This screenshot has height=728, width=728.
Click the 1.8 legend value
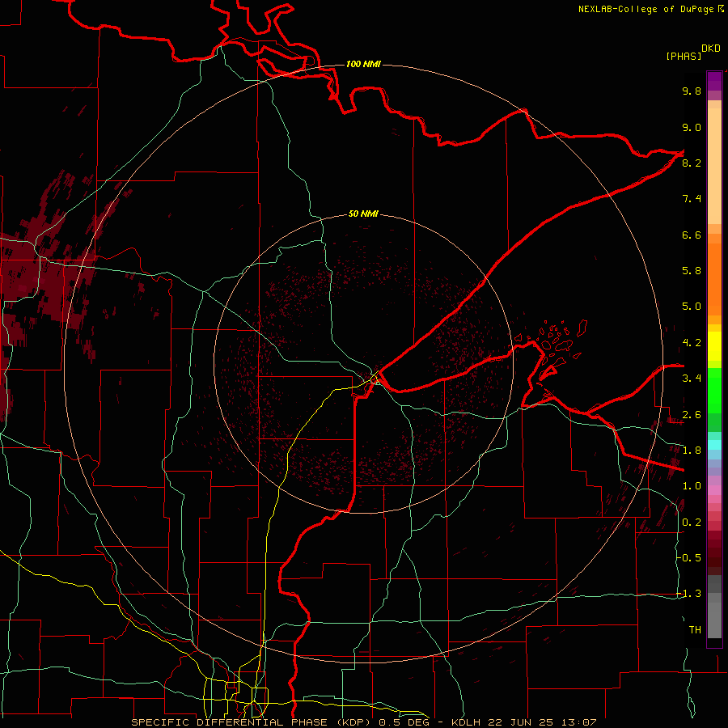pos(692,451)
